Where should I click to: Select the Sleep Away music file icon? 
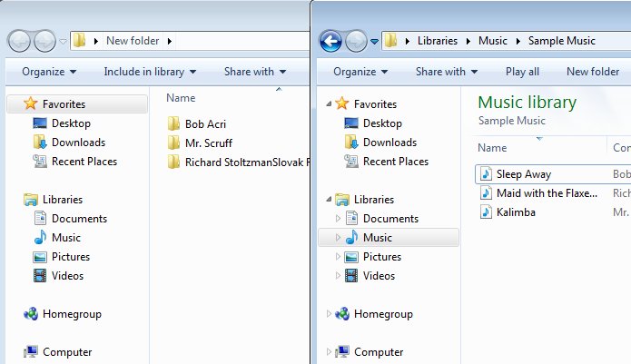point(486,173)
